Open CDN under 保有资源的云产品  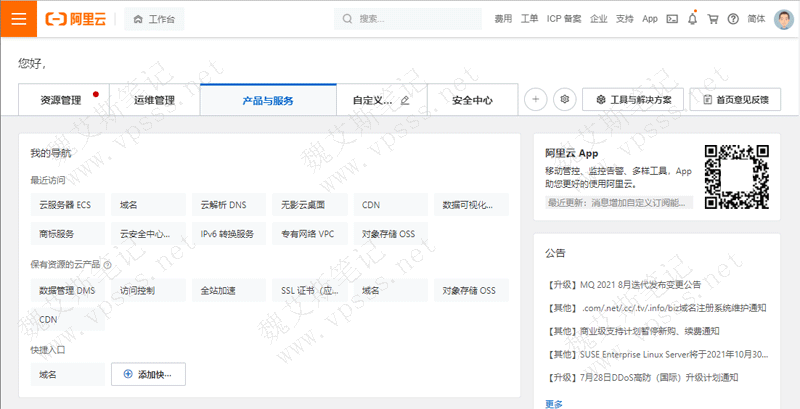pyautogui.click(x=68, y=320)
